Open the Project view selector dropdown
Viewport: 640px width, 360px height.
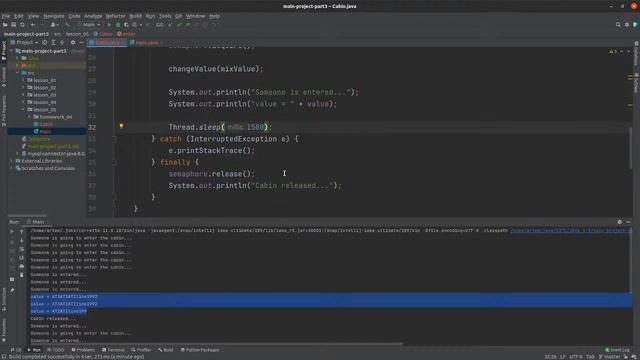(24, 42)
